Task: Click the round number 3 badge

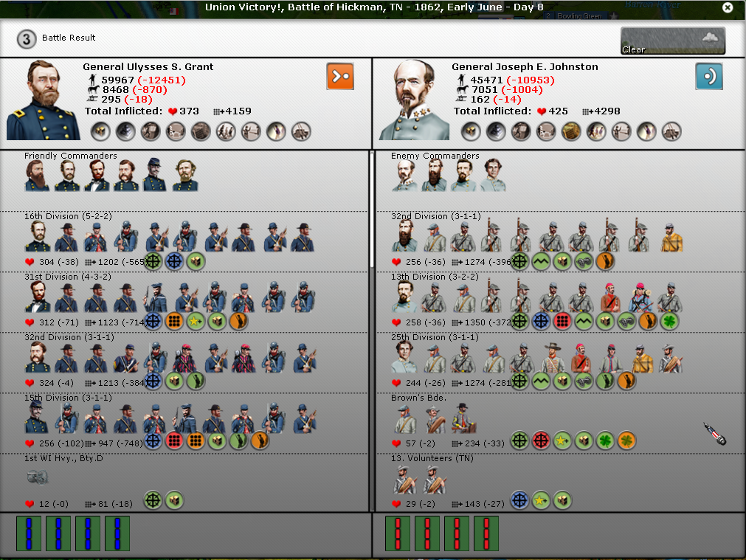Action: point(27,39)
